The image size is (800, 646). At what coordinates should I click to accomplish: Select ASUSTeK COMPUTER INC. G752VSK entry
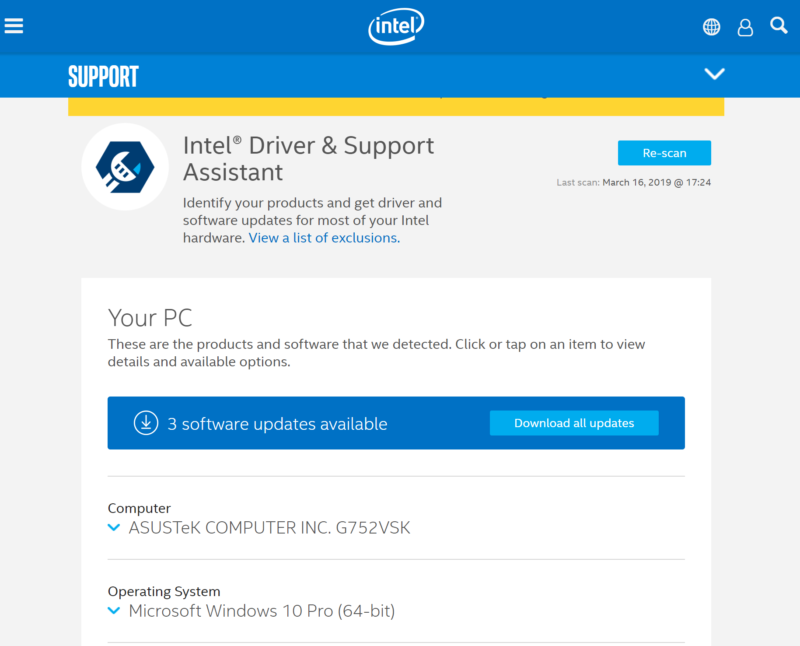[x=269, y=528]
